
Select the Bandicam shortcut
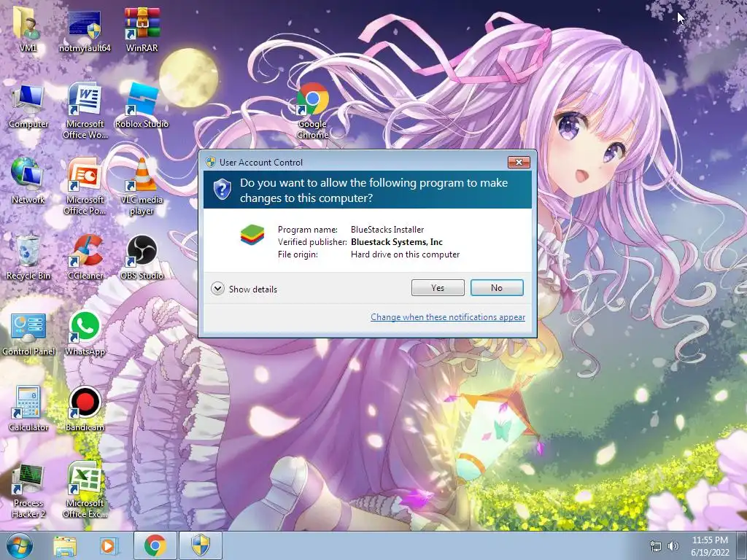point(85,408)
